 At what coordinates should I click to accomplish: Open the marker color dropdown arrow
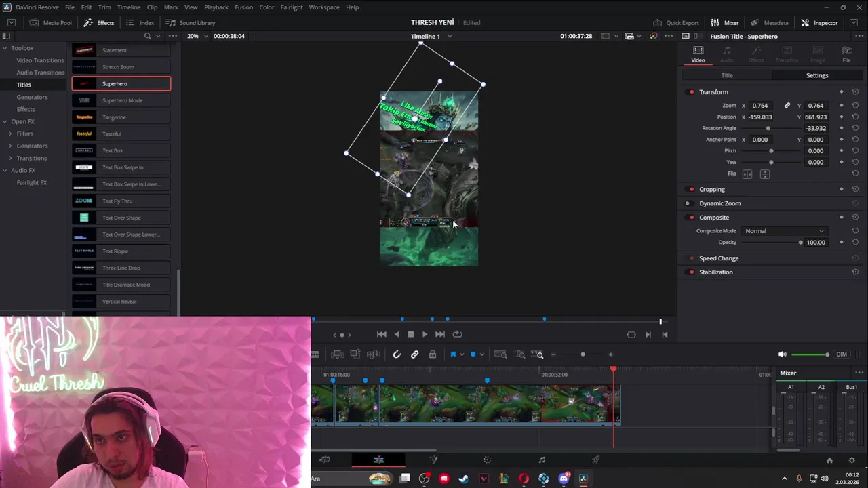point(482,354)
